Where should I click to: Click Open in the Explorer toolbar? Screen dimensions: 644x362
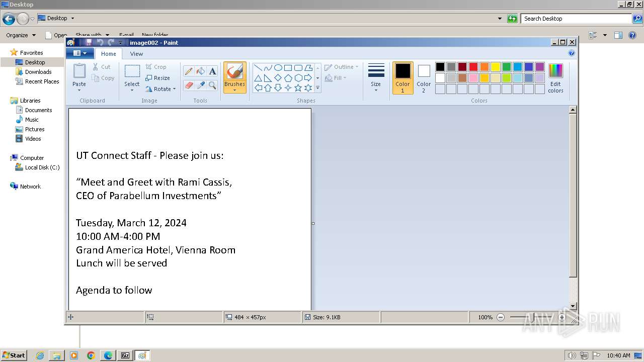tap(56, 35)
